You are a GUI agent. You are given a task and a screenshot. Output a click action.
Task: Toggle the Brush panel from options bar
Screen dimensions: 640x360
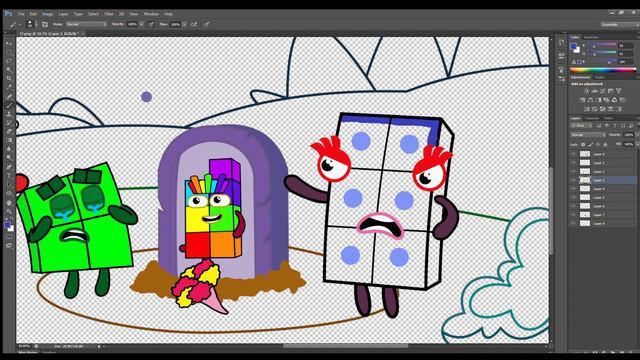pos(45,24)
